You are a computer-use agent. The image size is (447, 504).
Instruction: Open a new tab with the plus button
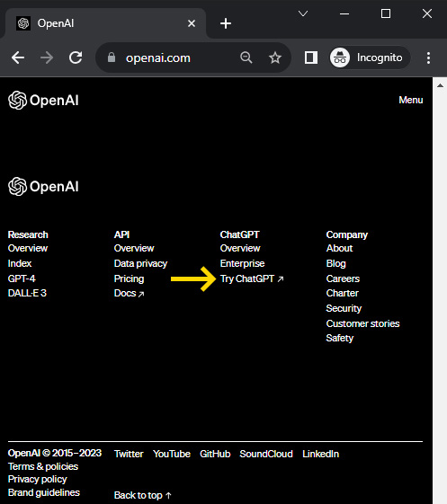click(226, 23)
